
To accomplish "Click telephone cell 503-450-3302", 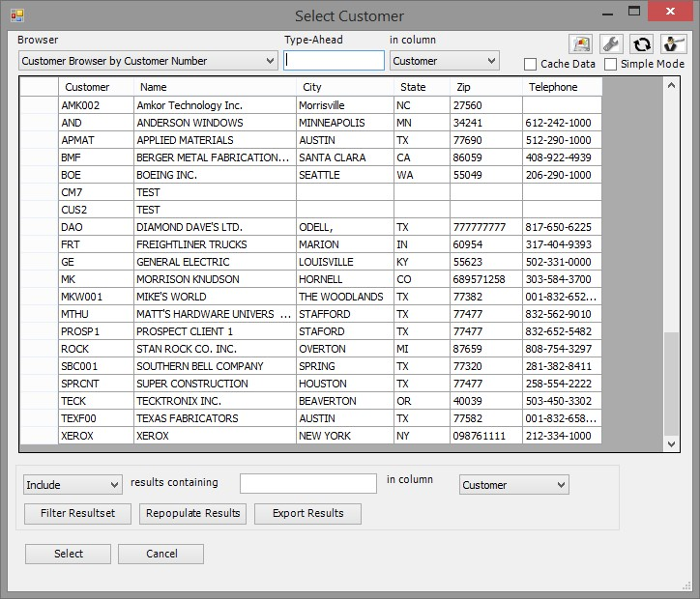I will [562, 401].
